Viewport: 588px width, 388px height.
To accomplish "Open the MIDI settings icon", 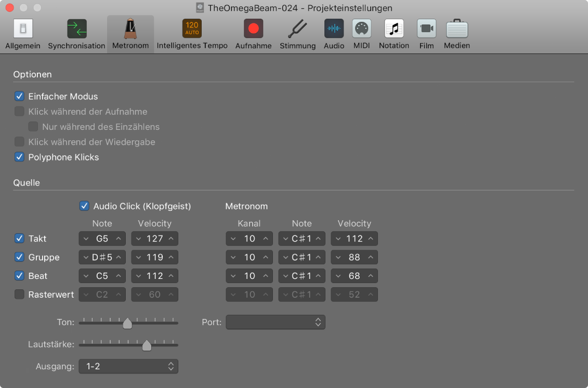I will (361, 29).
